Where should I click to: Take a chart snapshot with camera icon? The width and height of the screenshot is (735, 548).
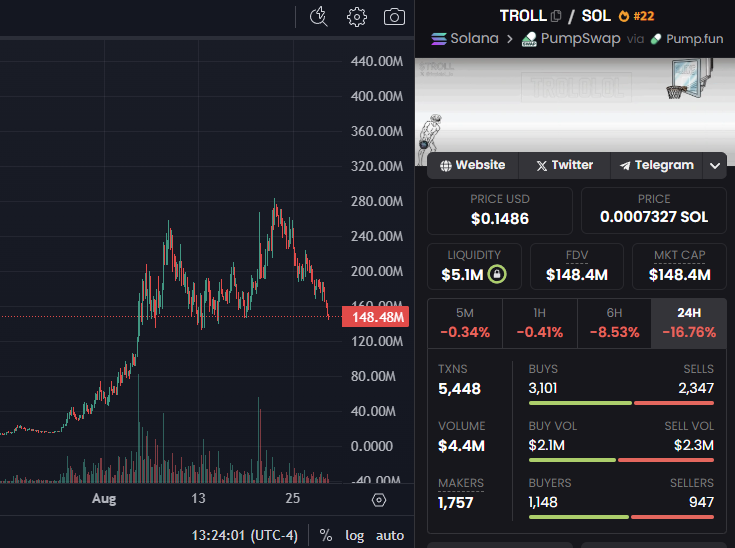pyautogui.click(x=394, y=17)
